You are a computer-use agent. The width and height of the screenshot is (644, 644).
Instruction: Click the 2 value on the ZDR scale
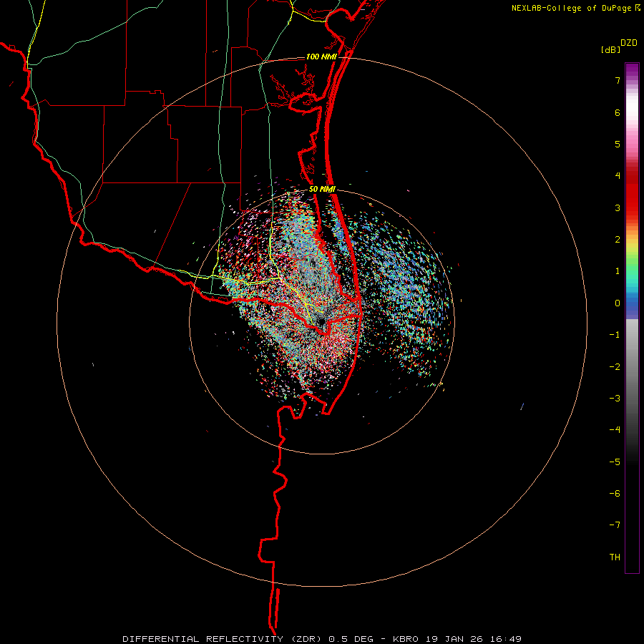click(x=618, y=240)
